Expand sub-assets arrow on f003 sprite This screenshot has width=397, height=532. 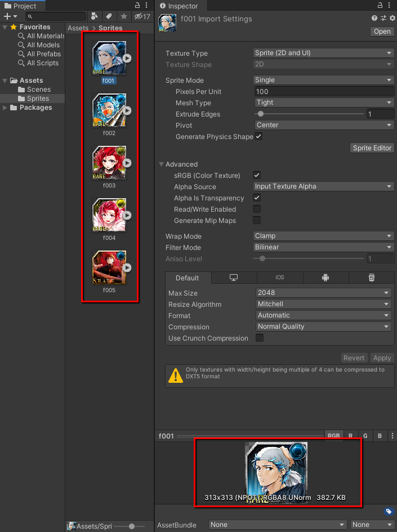[x=127, y=163]
